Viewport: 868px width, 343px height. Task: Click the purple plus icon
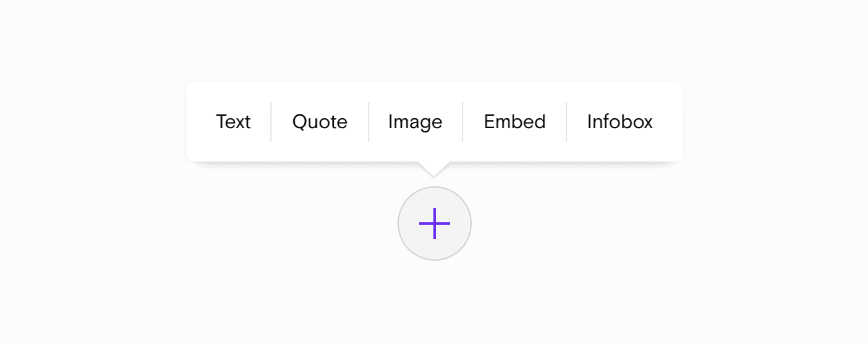[435, 224]
